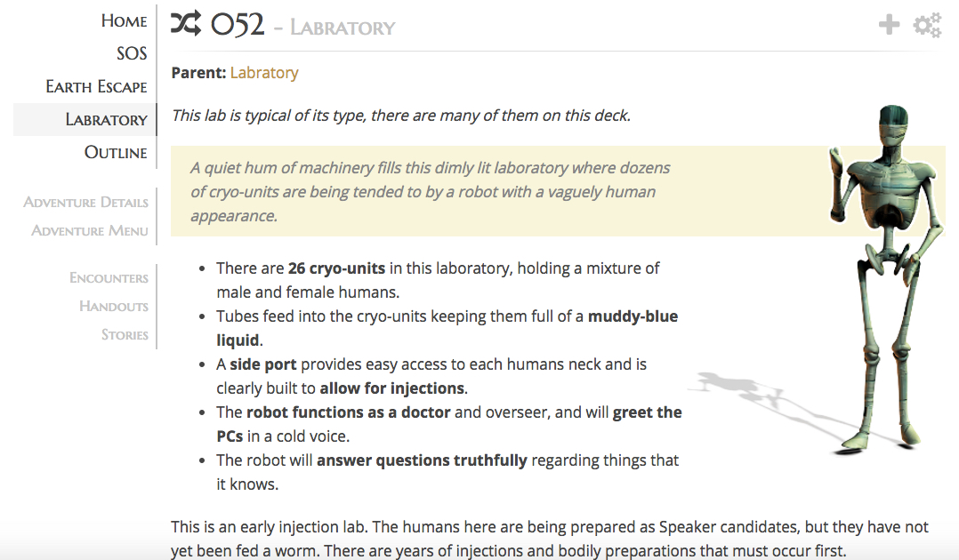Screen dimensions: 959x560
Task: Show the Stories list
Action: tap(125, 334)
